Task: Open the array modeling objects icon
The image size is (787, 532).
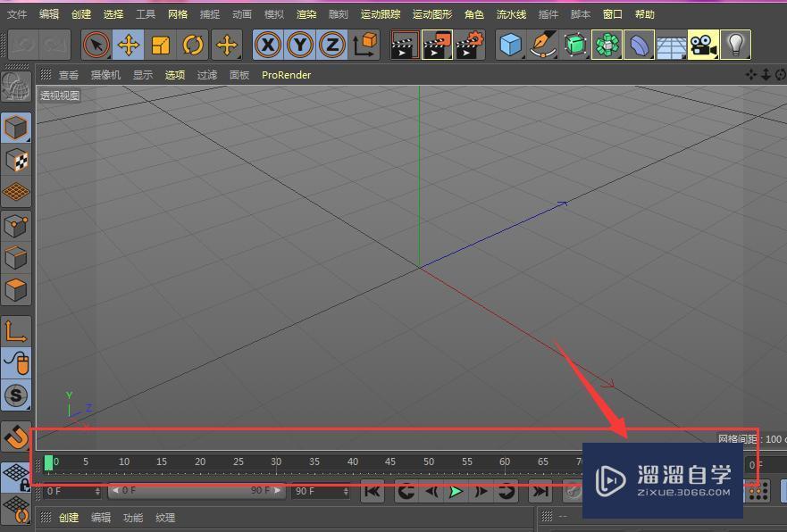Action: point(607,46)
